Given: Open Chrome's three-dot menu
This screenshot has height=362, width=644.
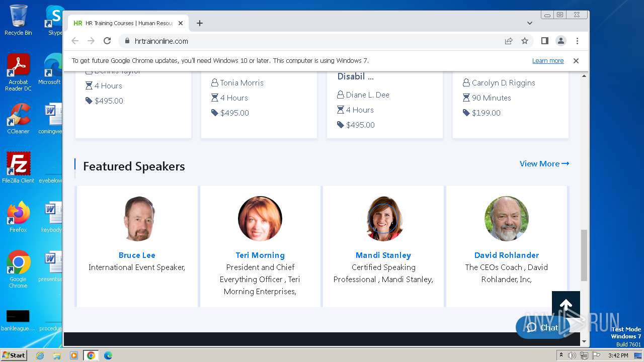Looking at the screenshot, I should point(577,41).
